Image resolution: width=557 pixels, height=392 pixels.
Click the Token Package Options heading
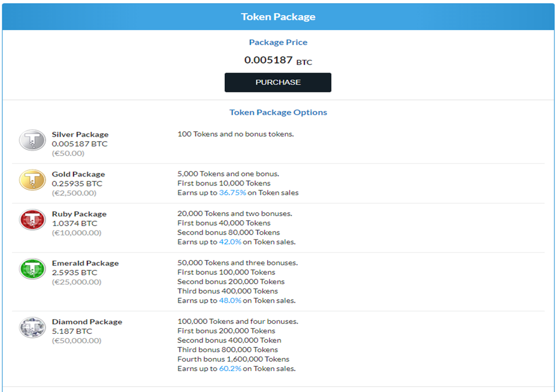278,112
